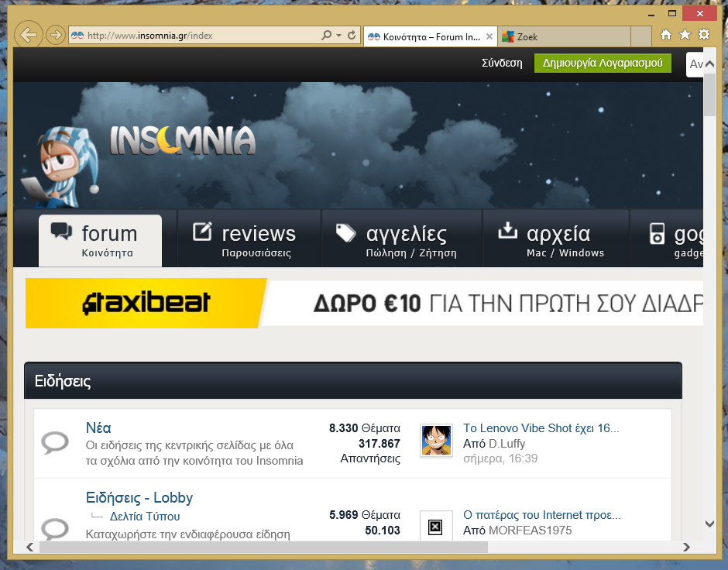728x570 pixels.
Task: Click the Insomnia logo in the banner
Action: coord(183,140)
